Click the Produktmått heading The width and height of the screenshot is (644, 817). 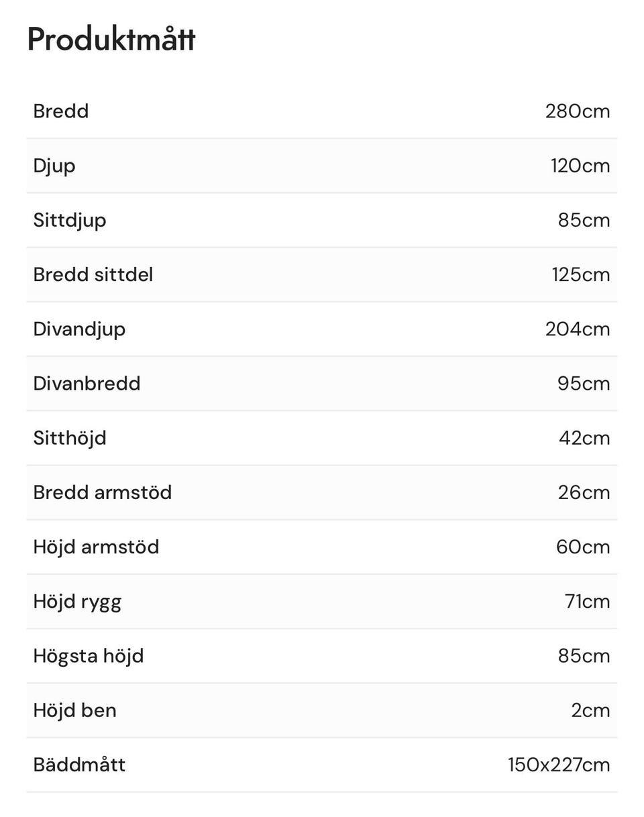click(x=111, y=40)
